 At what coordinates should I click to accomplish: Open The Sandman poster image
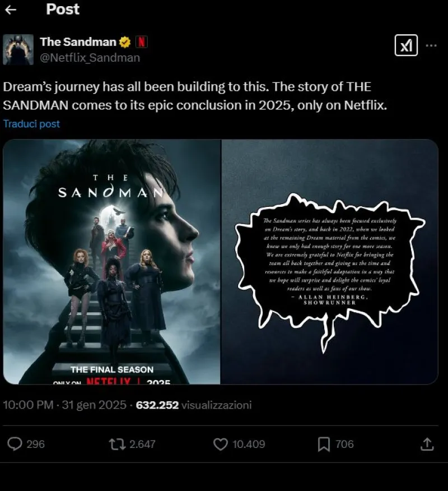(x=112, y=262)
